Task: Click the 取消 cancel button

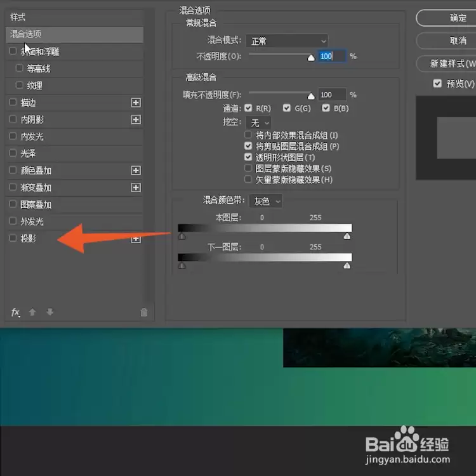Action: coord(446,41)
